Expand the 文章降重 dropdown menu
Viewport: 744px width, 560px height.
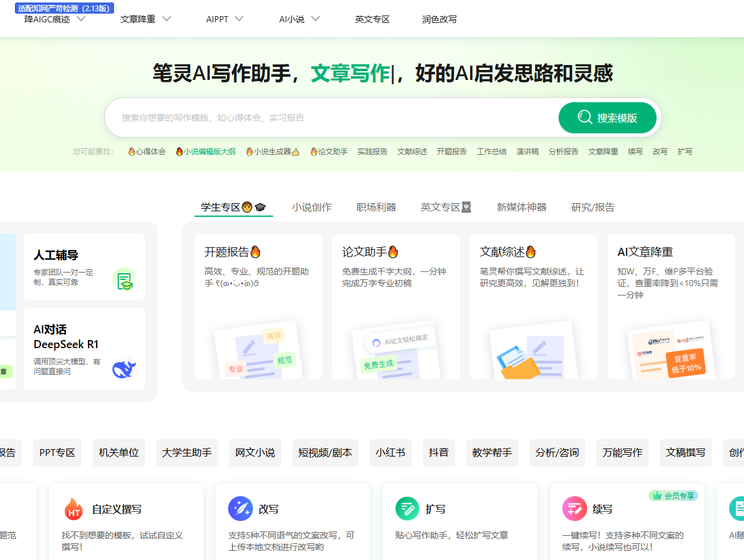[166, 19]
